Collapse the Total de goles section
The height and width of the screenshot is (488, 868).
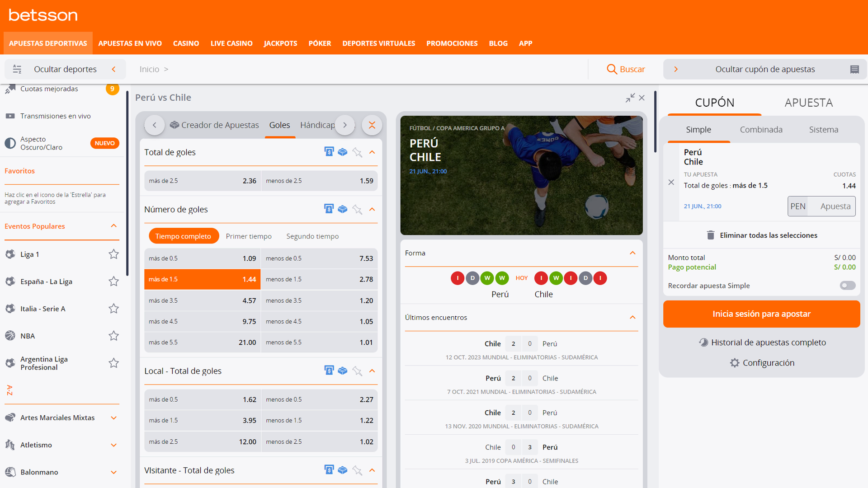[x=372, y=152]
